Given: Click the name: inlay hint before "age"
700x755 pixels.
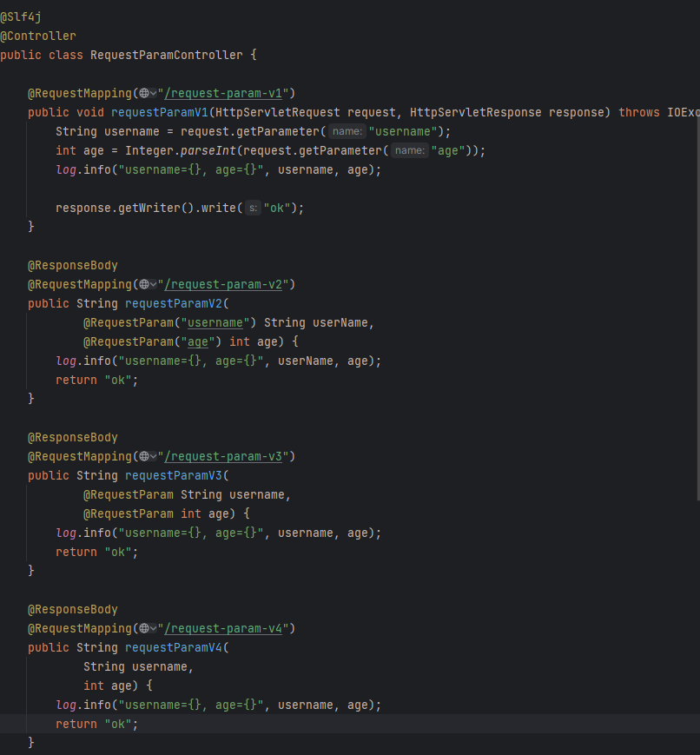Looking at the screenshot, I should tap(409, 150).
